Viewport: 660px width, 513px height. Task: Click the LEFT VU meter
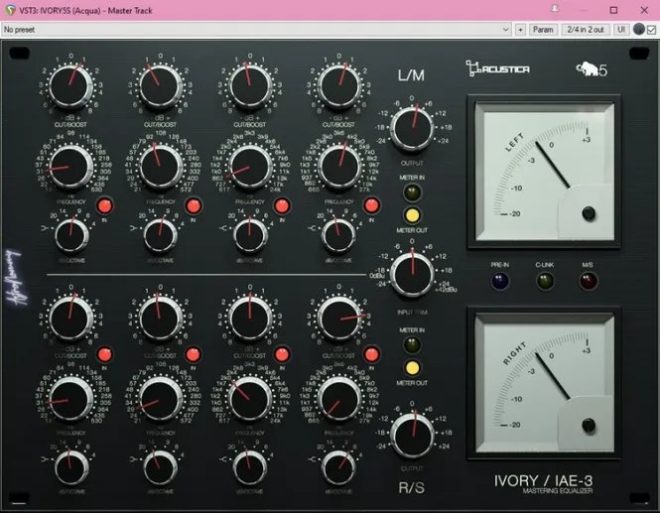coord(544,171)
